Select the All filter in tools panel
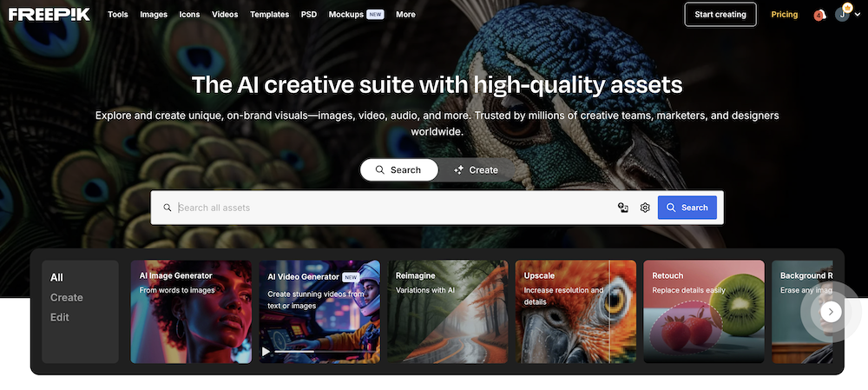 point(56,278)
